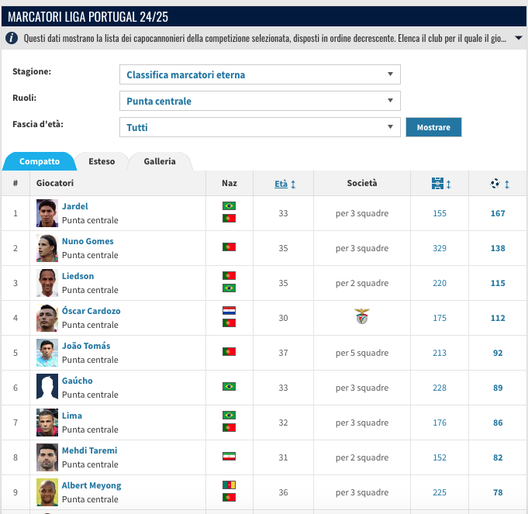
Task: Click Jardel's Brazil flag icon
Action: 229,206
